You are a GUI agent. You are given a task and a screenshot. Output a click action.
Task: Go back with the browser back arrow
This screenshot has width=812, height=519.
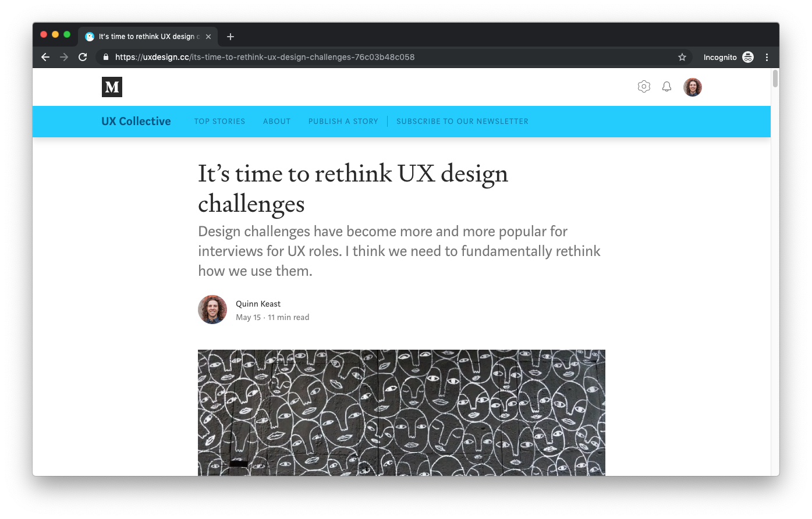point(45,57)
